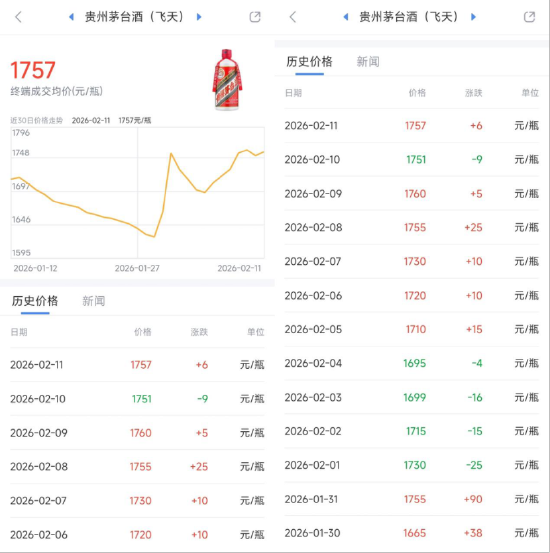Select 2026-02-11 row in left table

pyautogui.click(x=137, y=365)
